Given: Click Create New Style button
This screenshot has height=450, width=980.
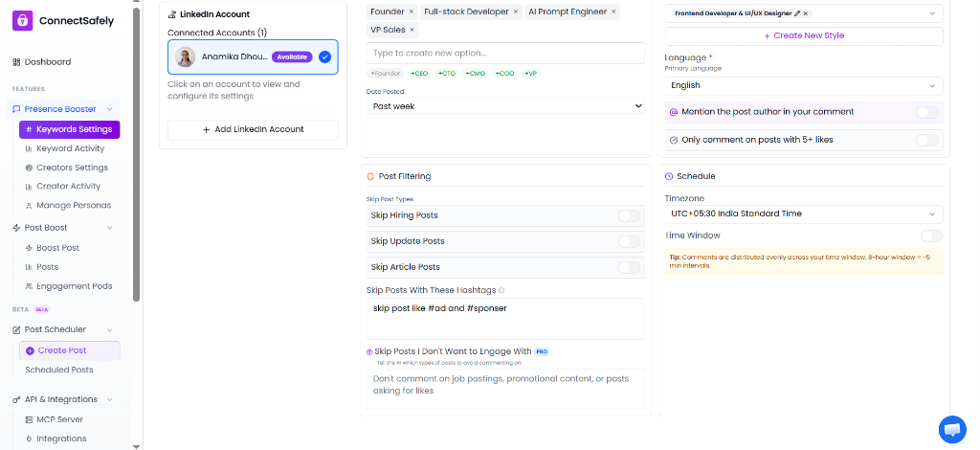Looking at the screenshot, I should 804,35.
